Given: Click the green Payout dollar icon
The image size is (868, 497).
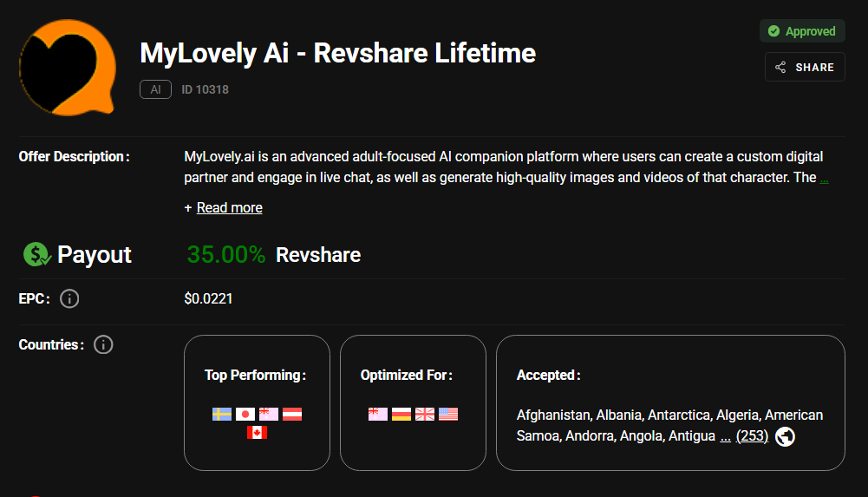Looking at the screenshot, I should click(36, 255).
